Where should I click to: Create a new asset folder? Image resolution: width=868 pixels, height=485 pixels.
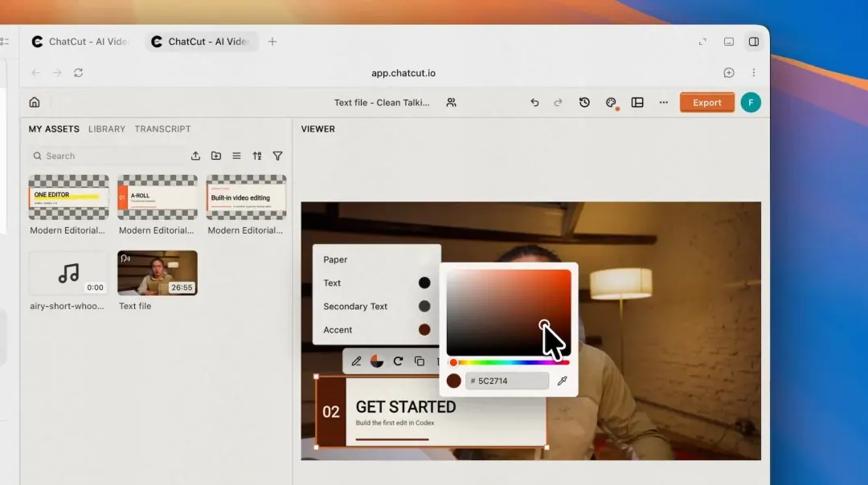click(x=216, y=156)
